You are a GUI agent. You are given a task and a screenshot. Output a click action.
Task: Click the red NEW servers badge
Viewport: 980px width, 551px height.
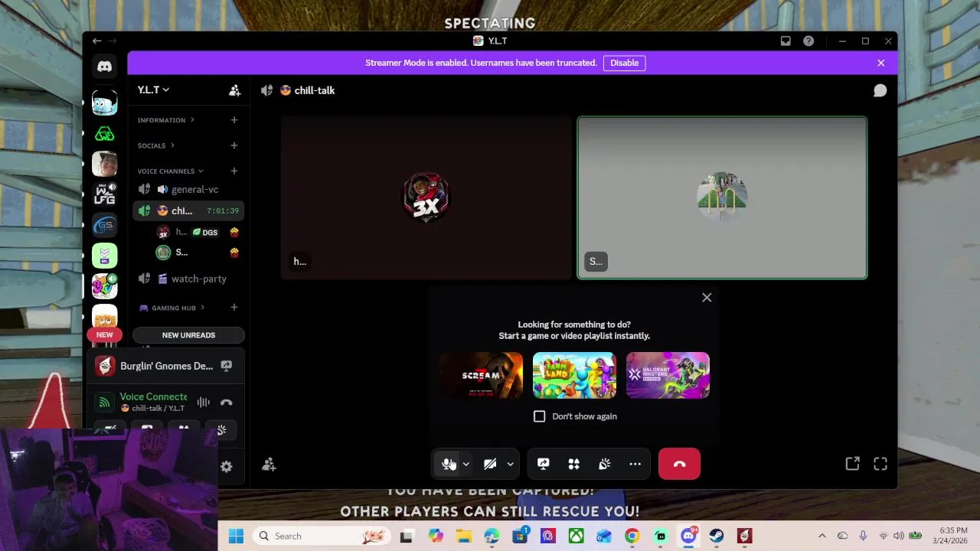(x=105, y=334)
